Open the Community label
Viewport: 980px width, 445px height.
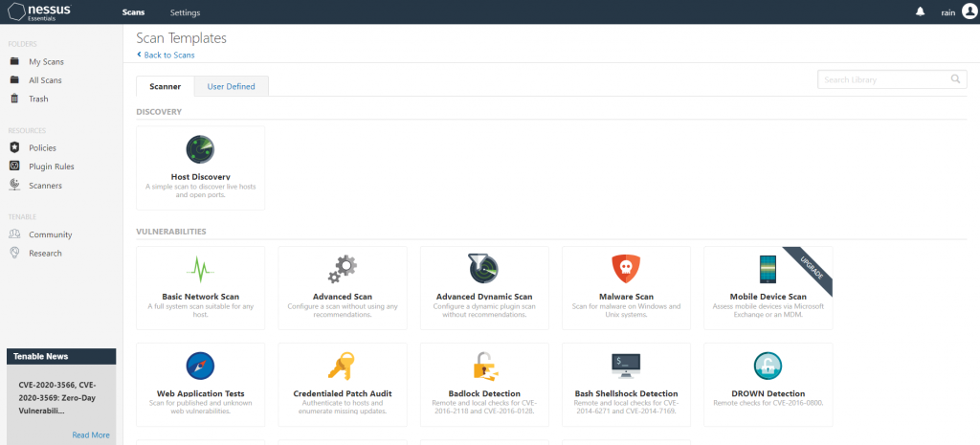51,235
